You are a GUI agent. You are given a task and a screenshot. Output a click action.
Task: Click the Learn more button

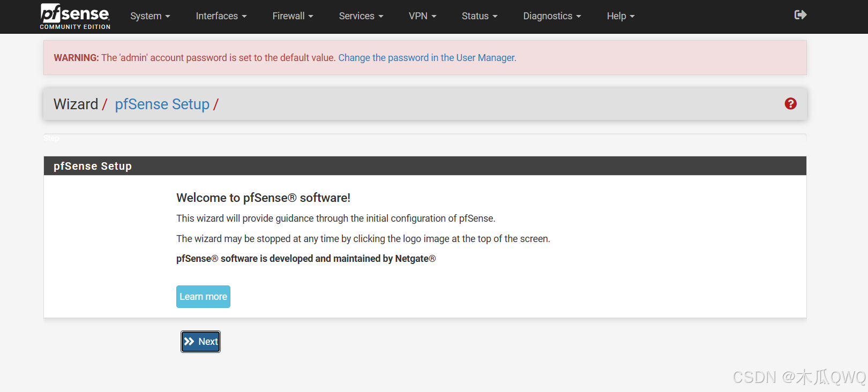pyautogui.click(x=203, y=297)
